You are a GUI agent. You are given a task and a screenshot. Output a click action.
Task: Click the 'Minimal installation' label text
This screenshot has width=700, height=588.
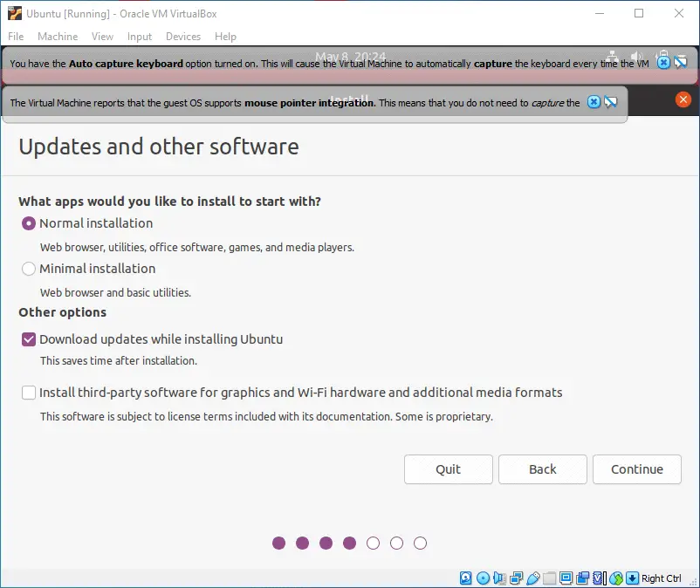pyautogui.click(x=98, y=269)
